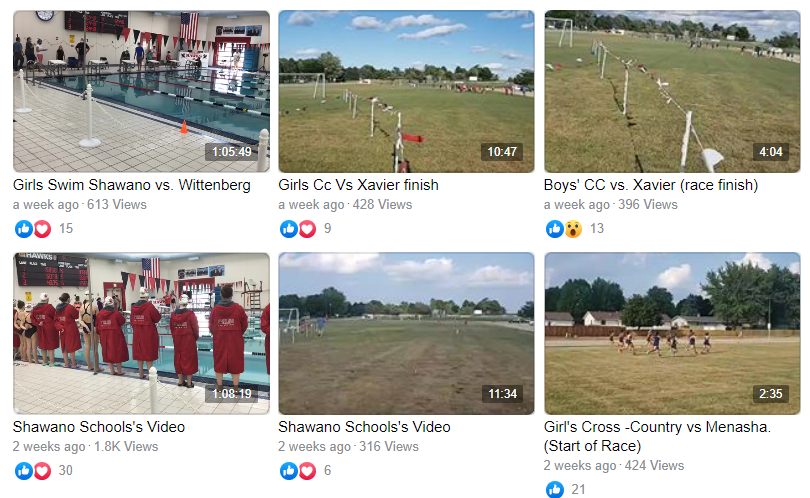The width and height of the screenshot is (810, 498).
Task: Open Girl's Cross-Country vs Menasha title link
Action: pyautogui.click(x=657, y=436)
